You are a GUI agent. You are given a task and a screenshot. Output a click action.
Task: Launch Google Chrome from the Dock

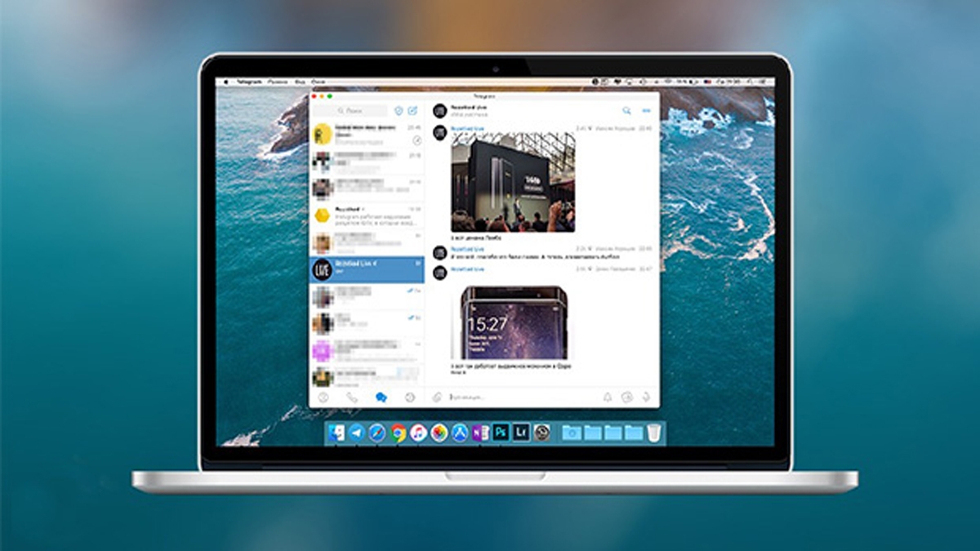[x=399, y=433]
